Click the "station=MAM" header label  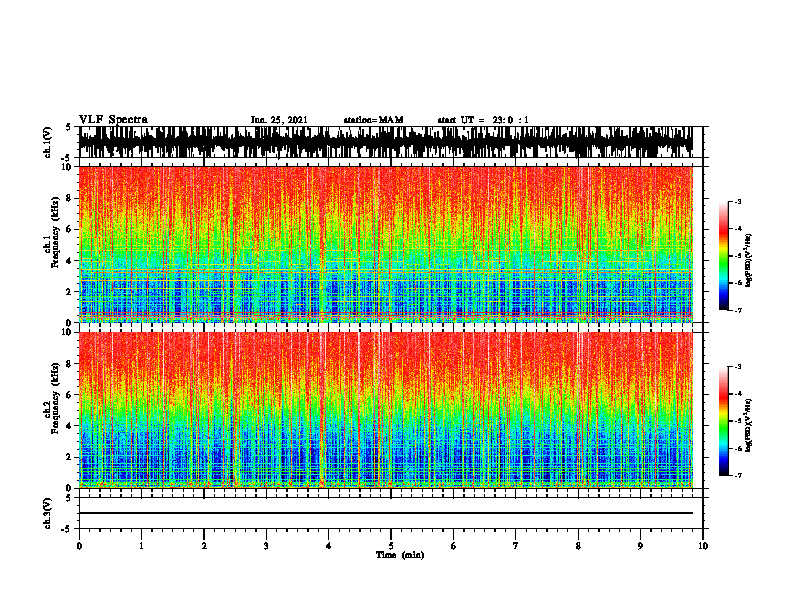tap(373, 120)
